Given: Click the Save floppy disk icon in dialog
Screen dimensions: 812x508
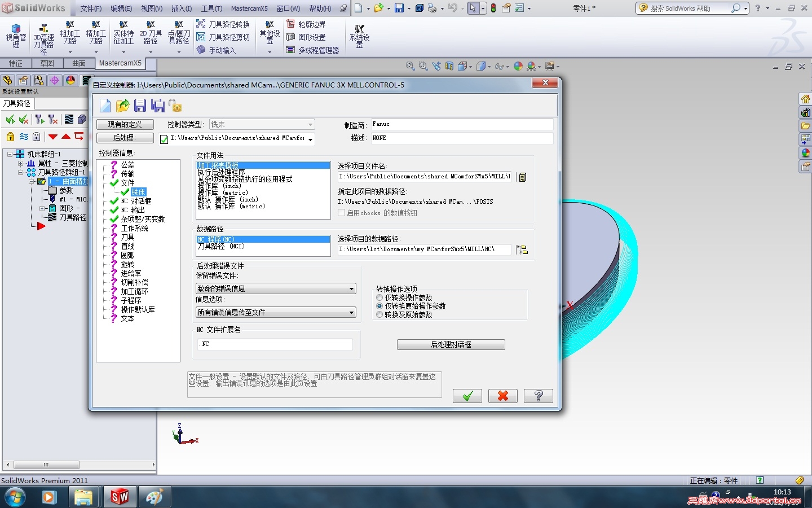Looking at the screenshot, I should (140, 106).
